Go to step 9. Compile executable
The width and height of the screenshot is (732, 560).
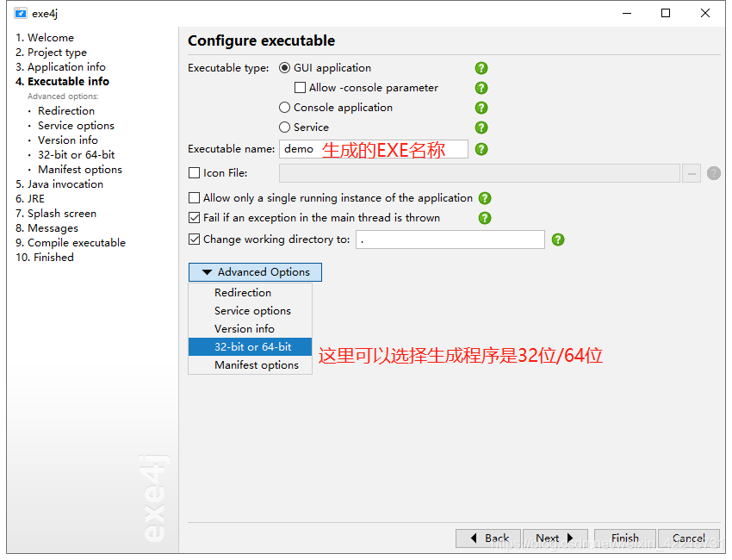pos(71,243)
